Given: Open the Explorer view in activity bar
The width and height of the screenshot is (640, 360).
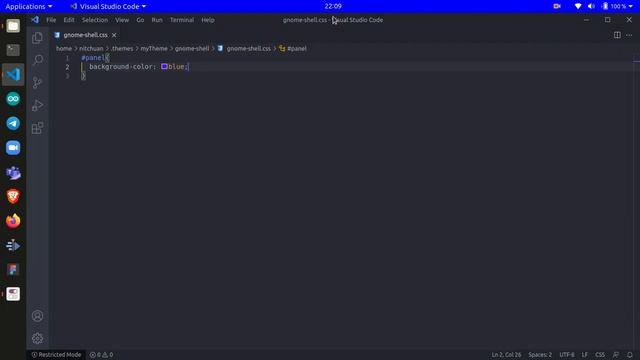Looking at the screenshot, I should coord(38,38).
